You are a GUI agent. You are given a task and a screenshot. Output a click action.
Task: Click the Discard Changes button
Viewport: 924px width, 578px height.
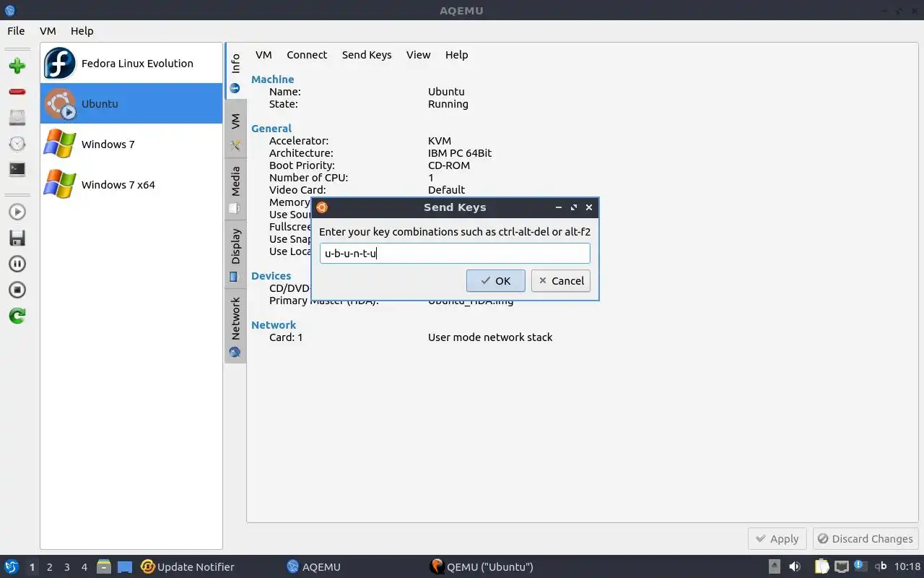866,539
